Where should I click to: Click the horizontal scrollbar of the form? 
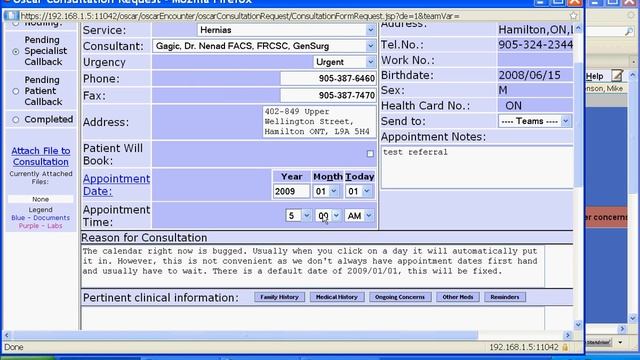(246, 335)
